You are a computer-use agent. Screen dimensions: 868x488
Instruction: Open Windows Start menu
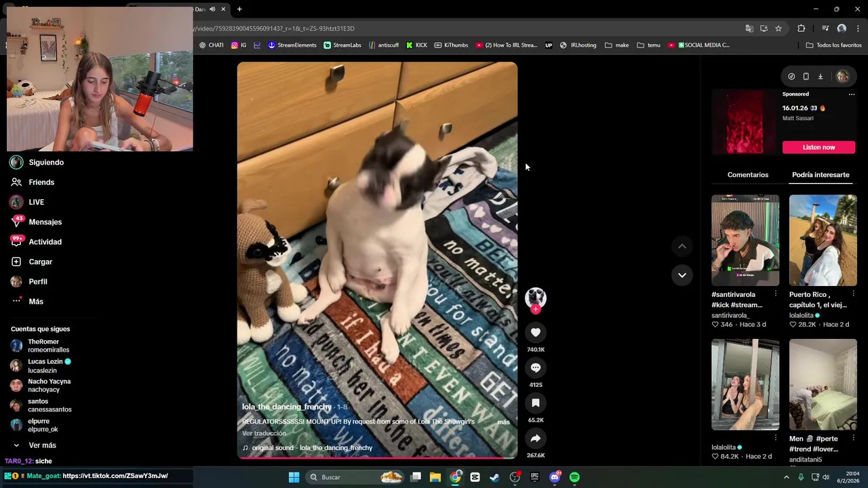coord(294,477)
